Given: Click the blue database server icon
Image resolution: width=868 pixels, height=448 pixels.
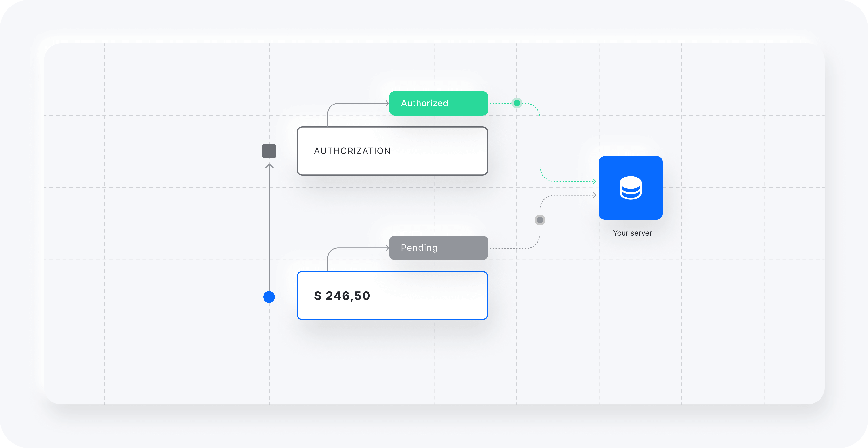Looking at the screenshot, I should [631, 187].
